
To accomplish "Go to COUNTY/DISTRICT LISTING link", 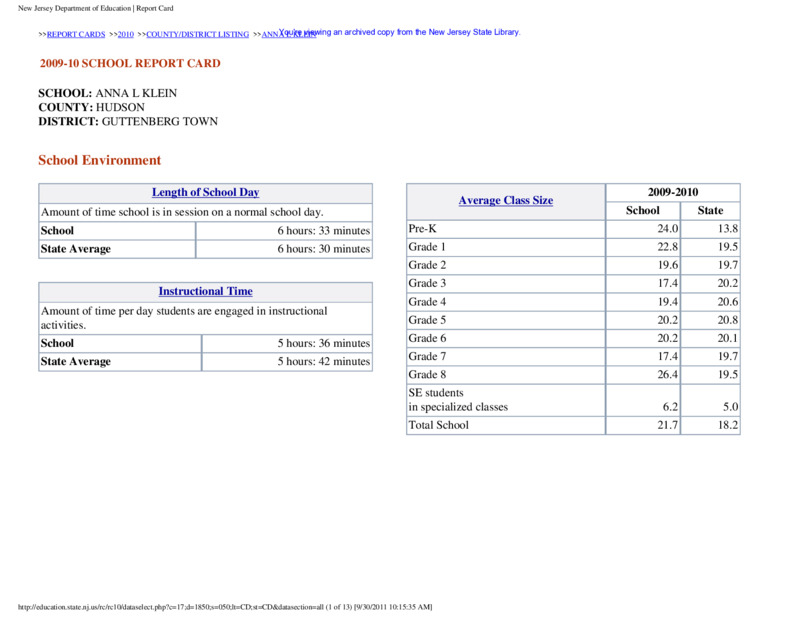I will (197, 35).
